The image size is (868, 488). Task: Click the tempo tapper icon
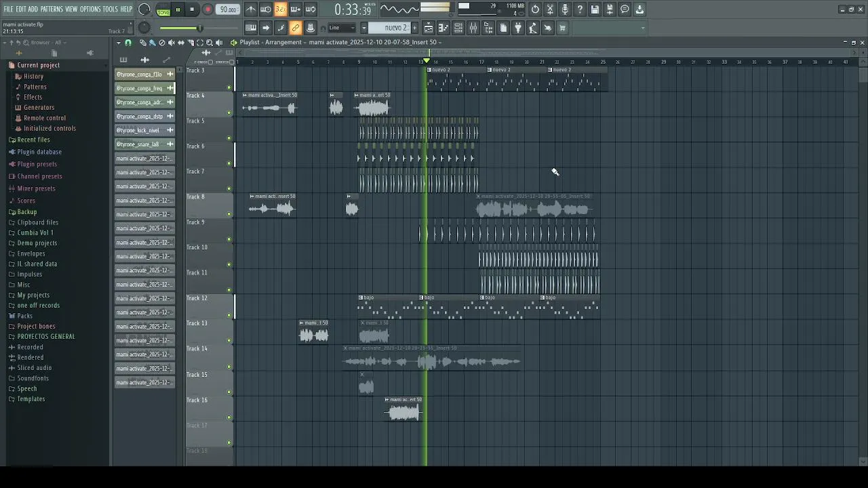(x=533, y=28)
